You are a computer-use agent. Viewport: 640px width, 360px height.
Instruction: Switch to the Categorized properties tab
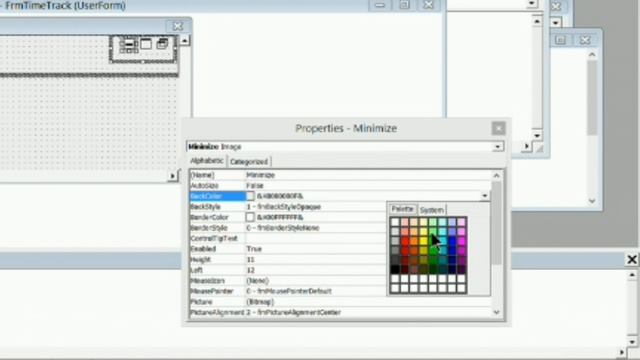[x=249, y=162]
